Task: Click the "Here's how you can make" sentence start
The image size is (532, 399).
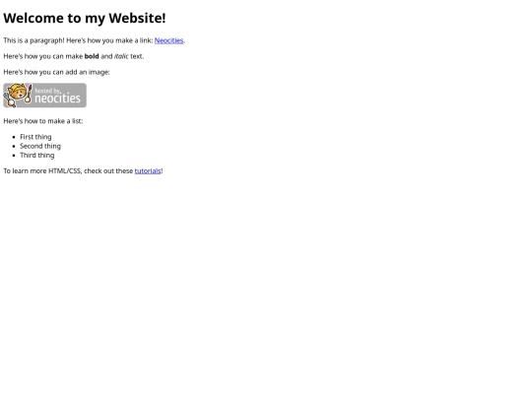Action: coord(43,56)
